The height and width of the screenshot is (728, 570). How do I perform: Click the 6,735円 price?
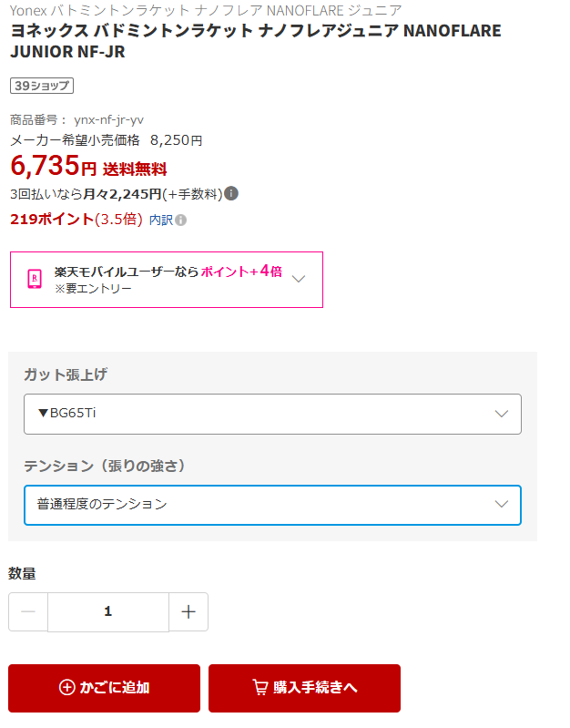[53, 166]
